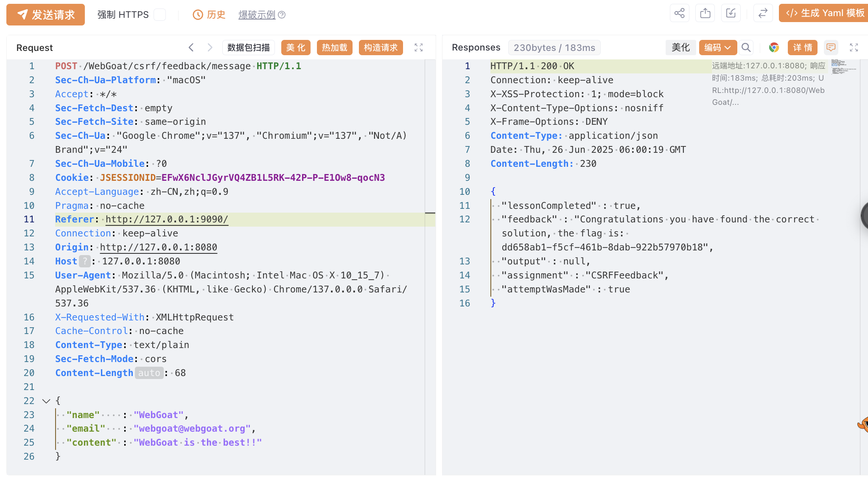
Task: Click the swap arrows icon
Action: coord(763,13)
